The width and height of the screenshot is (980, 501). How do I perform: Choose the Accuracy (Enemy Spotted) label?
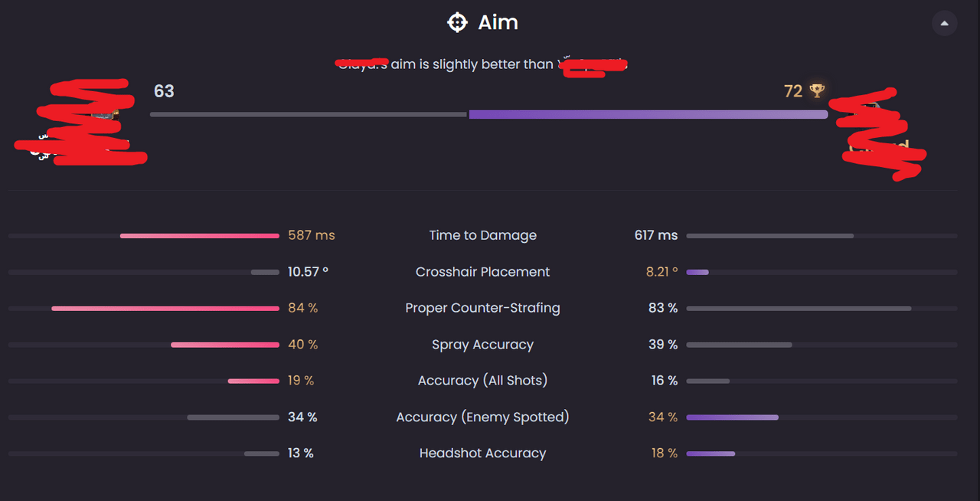point(482,417)
